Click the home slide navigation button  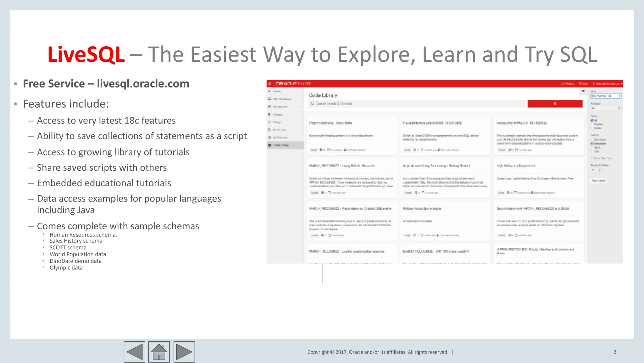(159, 352)
